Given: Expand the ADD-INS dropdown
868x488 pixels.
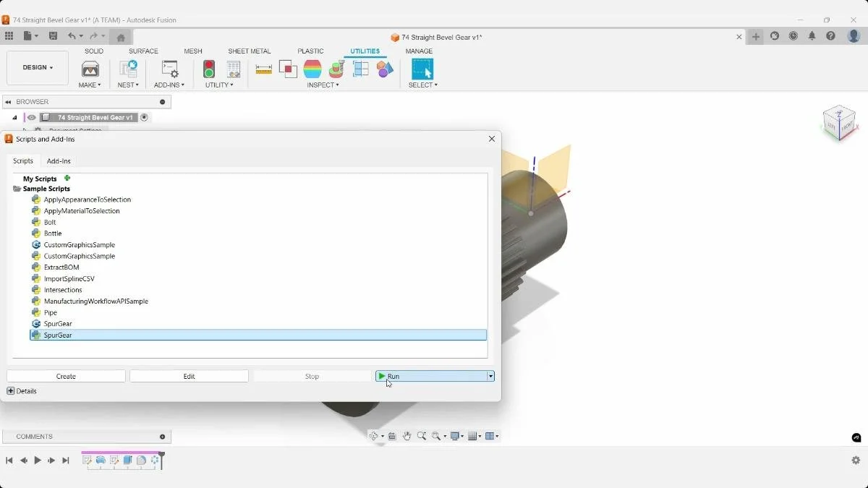Looking at the screenshot, I should coord(169,85).
